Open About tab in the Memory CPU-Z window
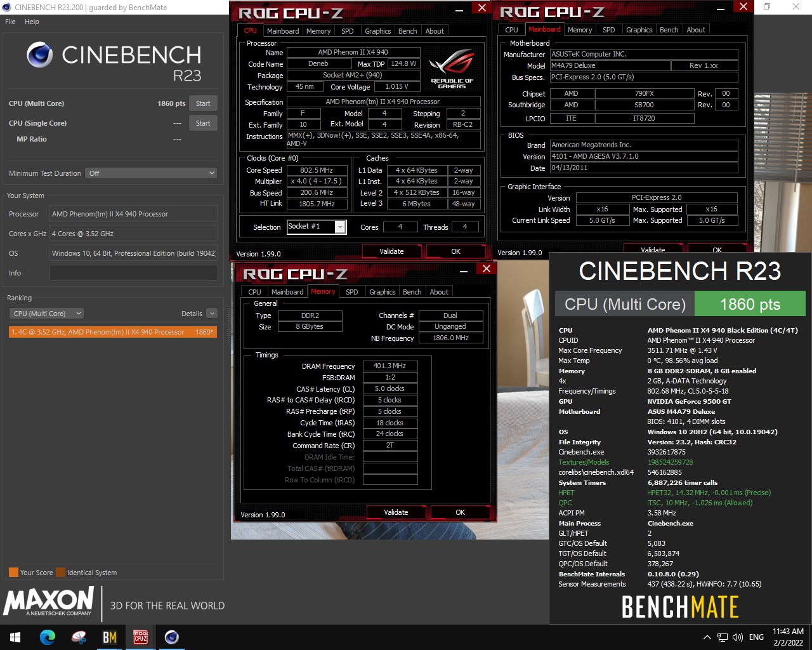 (x=439, y=292)
